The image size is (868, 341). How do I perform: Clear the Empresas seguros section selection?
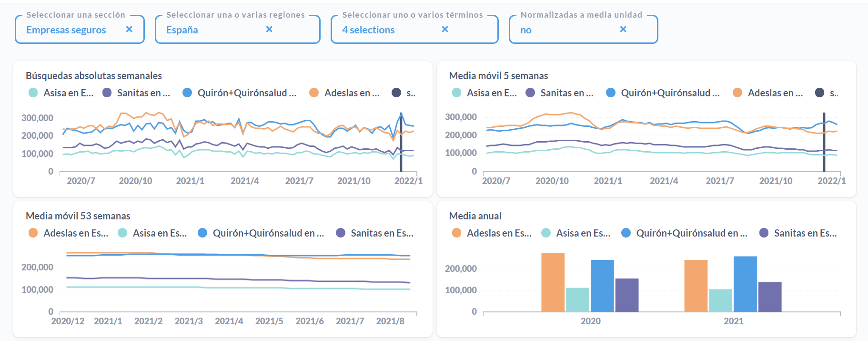coord(129,30)
